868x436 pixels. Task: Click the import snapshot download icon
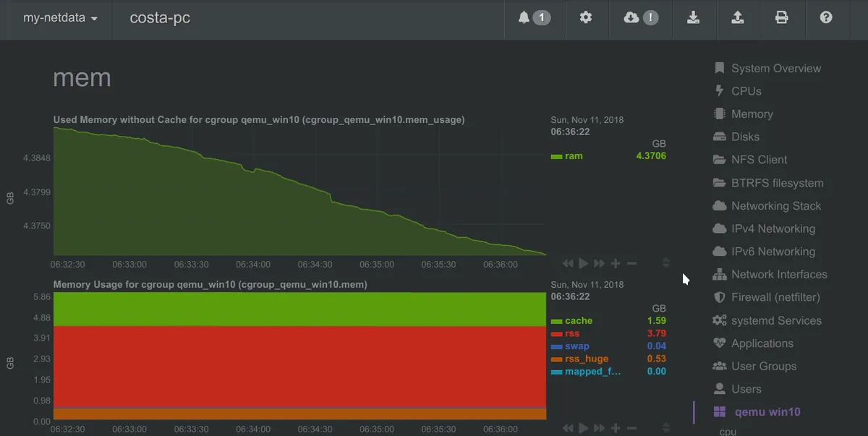pos(693,18)
